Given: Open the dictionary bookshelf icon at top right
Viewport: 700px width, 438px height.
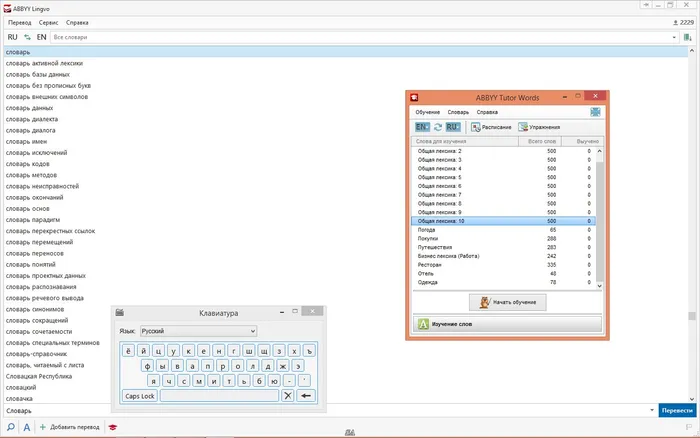Looking at the screenshot, I should (x=688, y=38).
